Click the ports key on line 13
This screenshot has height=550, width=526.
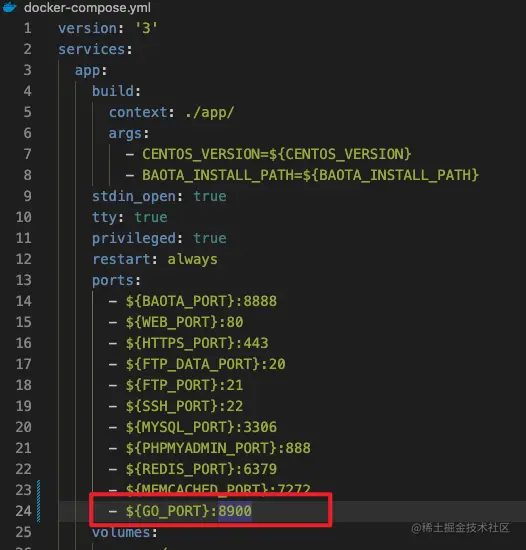pyautogui.click(x=113, y=281)
